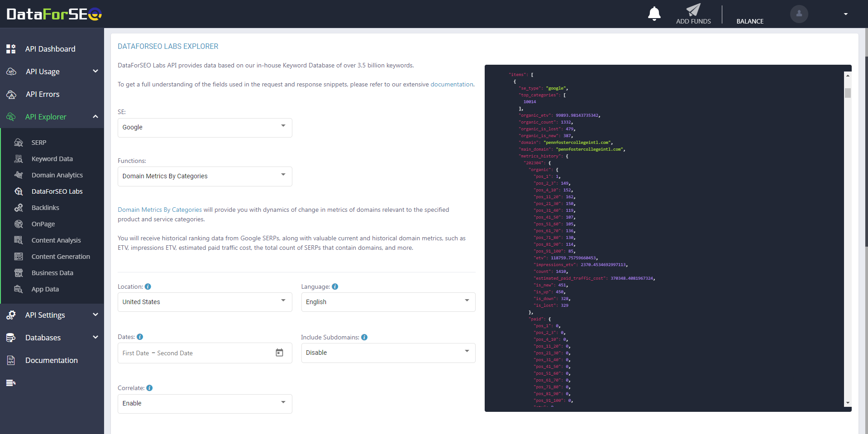Open the documentation link
Image resolution: width=868 pixels, height=434 pixels.
click(451, 84)
